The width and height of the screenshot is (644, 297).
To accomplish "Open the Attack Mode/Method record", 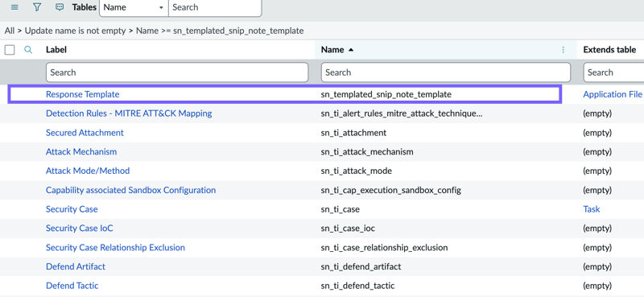I will (x=88, y=171).
